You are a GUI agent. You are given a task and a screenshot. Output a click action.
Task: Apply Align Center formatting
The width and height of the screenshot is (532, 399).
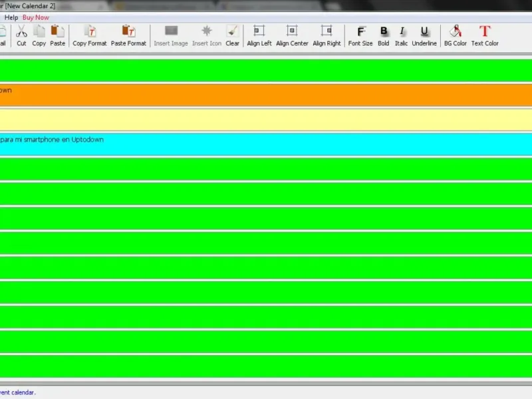tap(292, 35)
